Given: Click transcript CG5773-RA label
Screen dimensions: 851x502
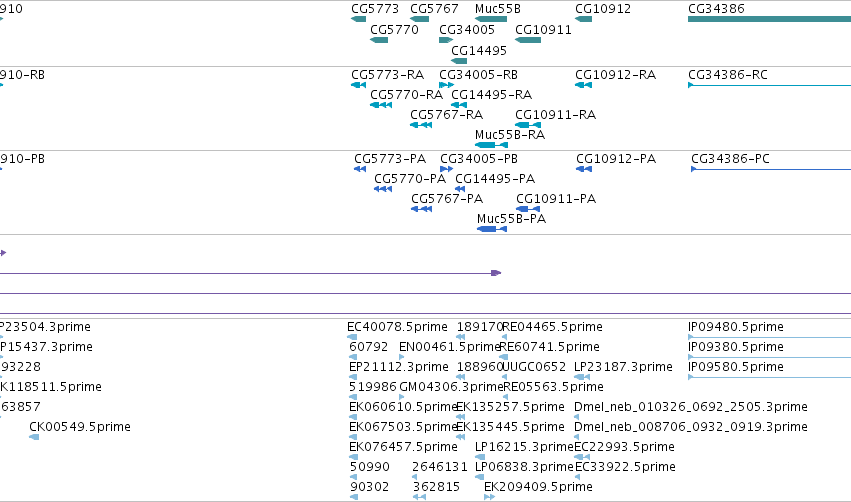Looking at the screenshot, I should (387, 74).
